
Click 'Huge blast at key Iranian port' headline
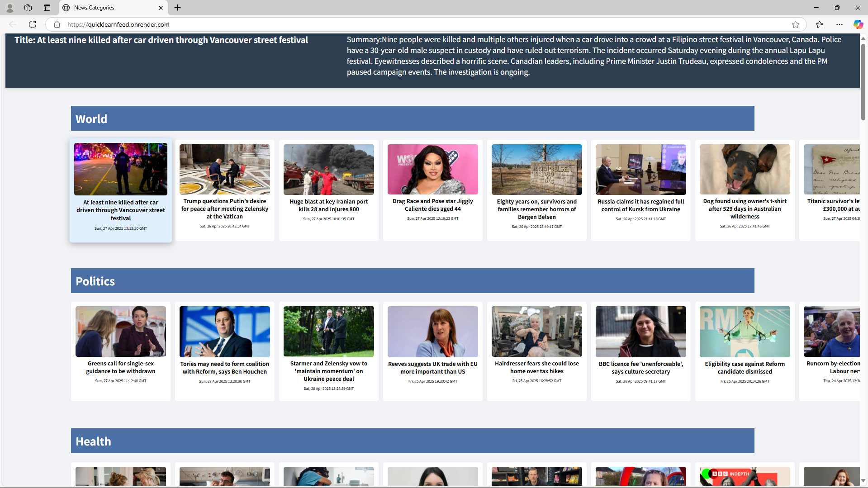click(x=329, y=205)
